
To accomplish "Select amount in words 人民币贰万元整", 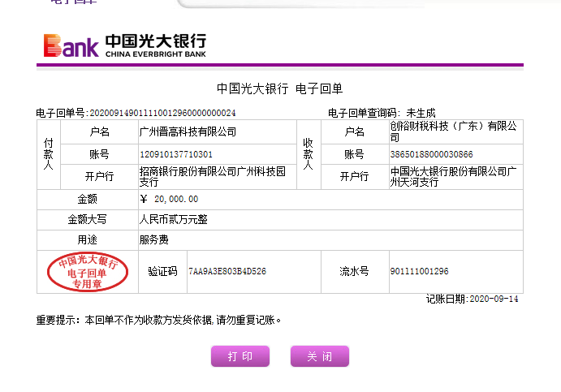I will point(174,219).
